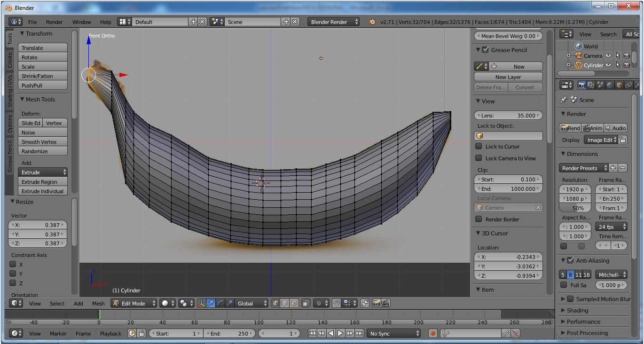Disable the Anti-Aliasing checkbox

(x=570, y=260)
